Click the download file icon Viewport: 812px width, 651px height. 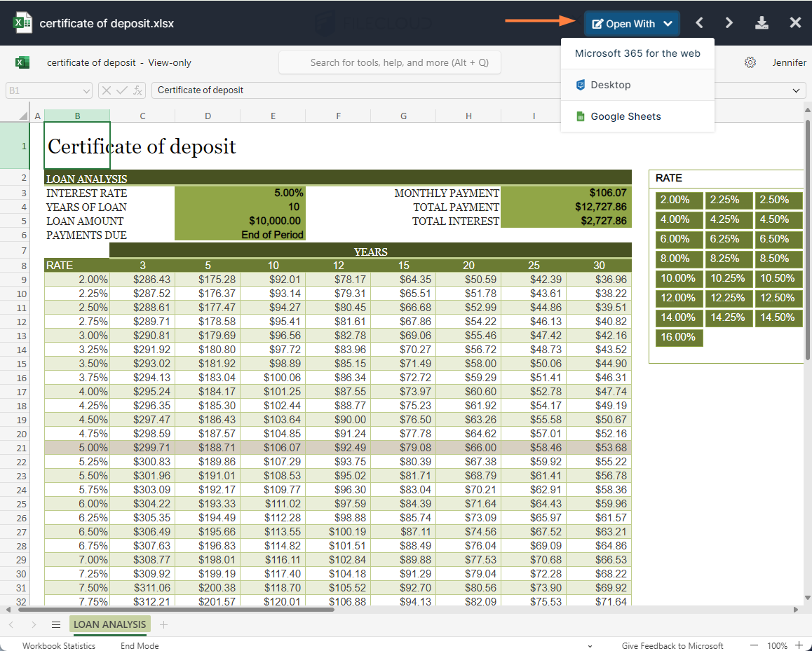pyautogui.click(x=762, y=23)
